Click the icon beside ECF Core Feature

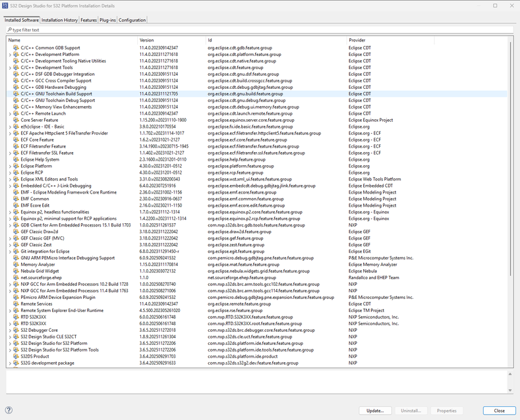coord(16,140)
